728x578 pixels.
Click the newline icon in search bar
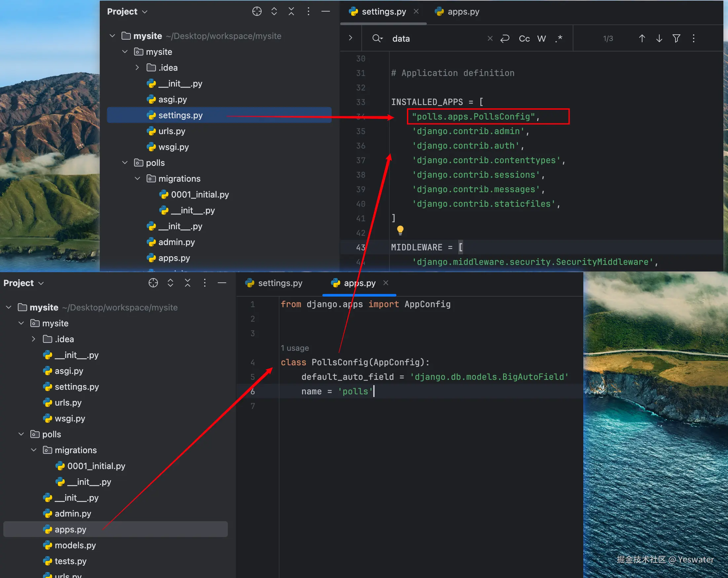[x=505, y=39]
